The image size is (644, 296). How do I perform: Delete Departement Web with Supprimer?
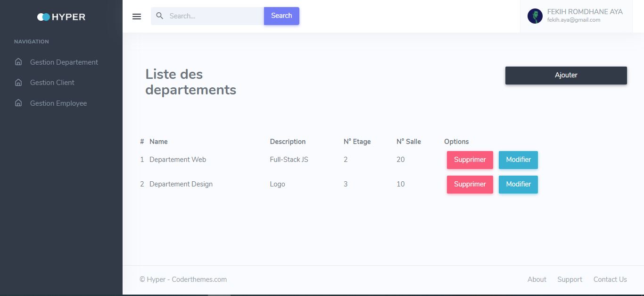pos(470,160)
